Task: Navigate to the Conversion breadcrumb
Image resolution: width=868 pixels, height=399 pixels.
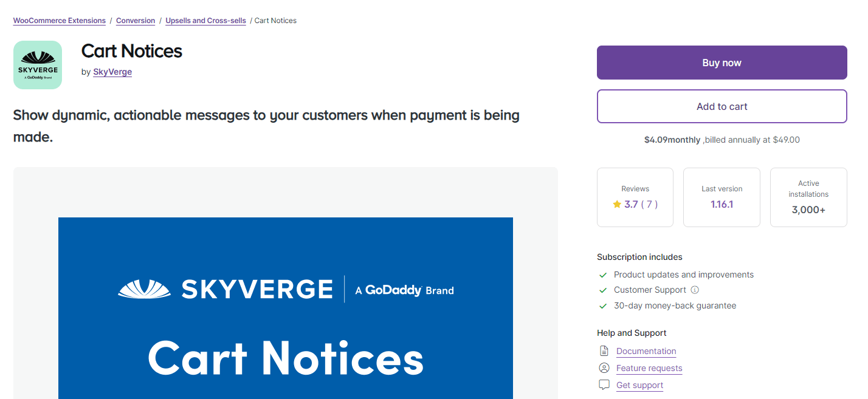Action: (135, 20)
